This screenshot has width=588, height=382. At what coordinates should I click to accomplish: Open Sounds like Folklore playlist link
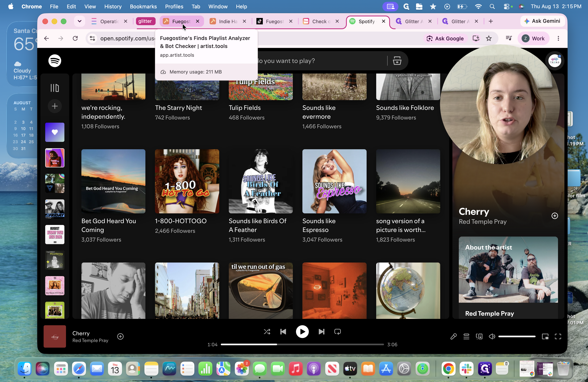pos(405,108)
